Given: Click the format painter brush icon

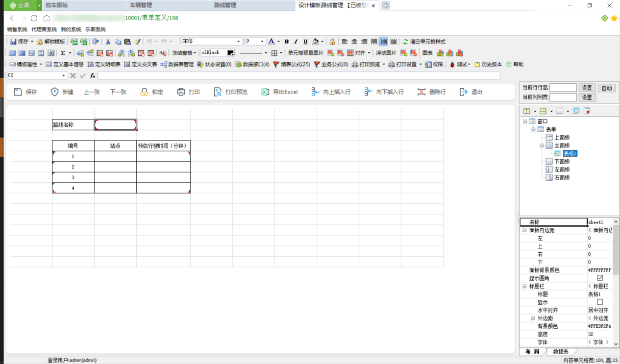Looking at the screenshot, I should click(x=138, y=42).
